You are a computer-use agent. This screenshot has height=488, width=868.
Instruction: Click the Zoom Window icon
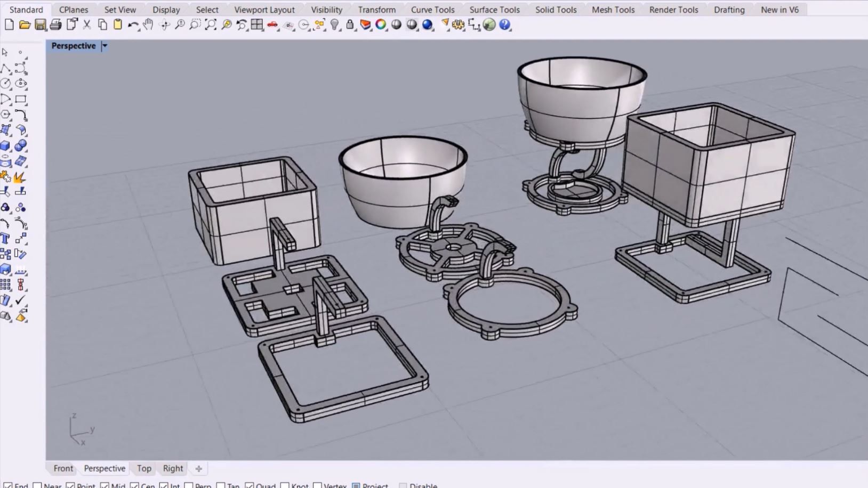195,25
